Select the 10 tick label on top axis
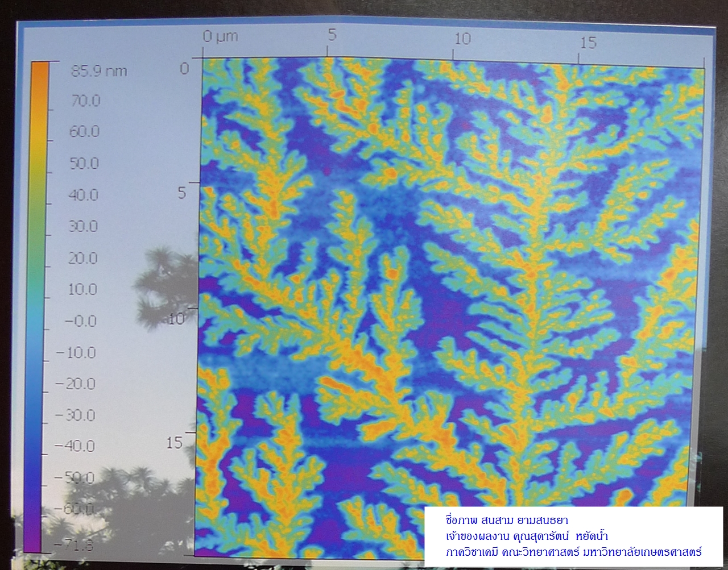 coord(462,39)
